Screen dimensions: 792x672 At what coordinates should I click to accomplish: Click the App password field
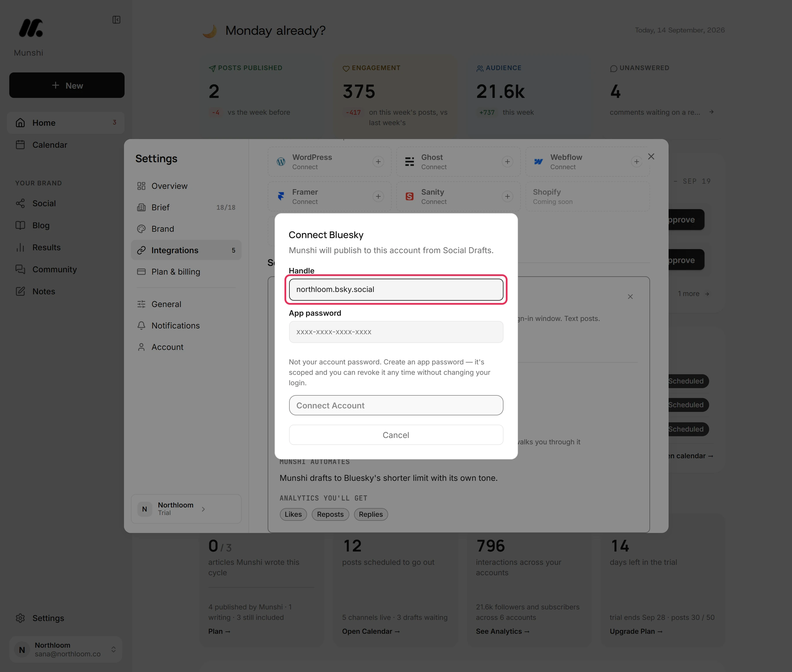pyautogui.click(x=396, y=332)
